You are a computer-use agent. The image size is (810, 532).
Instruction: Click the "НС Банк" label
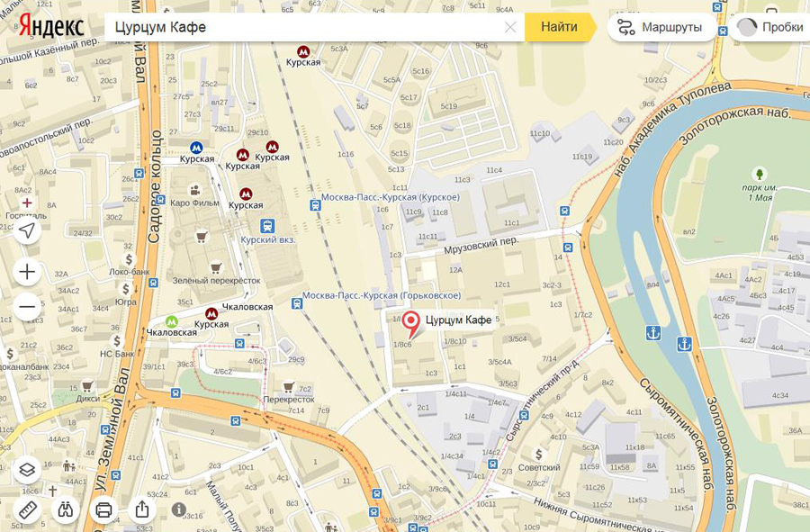click(x=117, y=354)
